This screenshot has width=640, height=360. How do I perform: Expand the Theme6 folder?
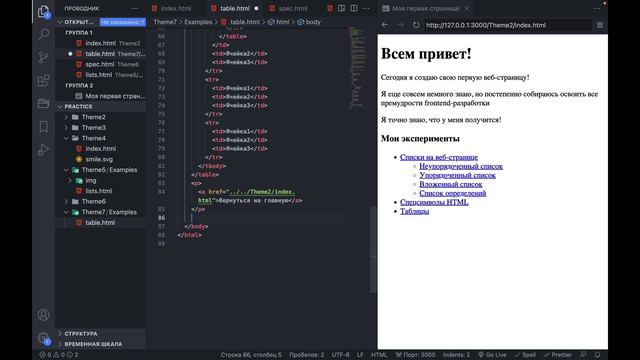point(67,202)
